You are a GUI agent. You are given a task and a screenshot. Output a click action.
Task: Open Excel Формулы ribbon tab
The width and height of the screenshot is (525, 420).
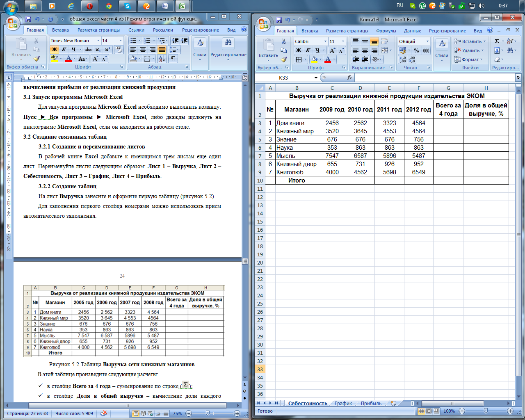pos(386,31)
